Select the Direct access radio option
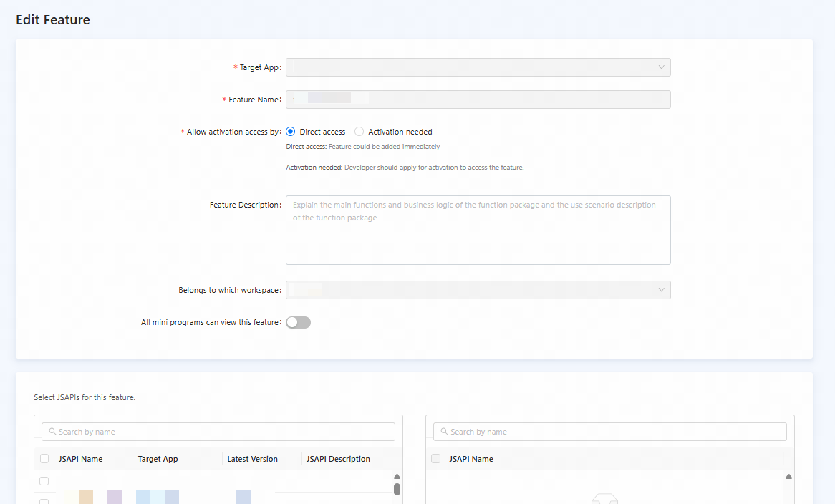The image size is (835, 504). (x=290, y=132)
